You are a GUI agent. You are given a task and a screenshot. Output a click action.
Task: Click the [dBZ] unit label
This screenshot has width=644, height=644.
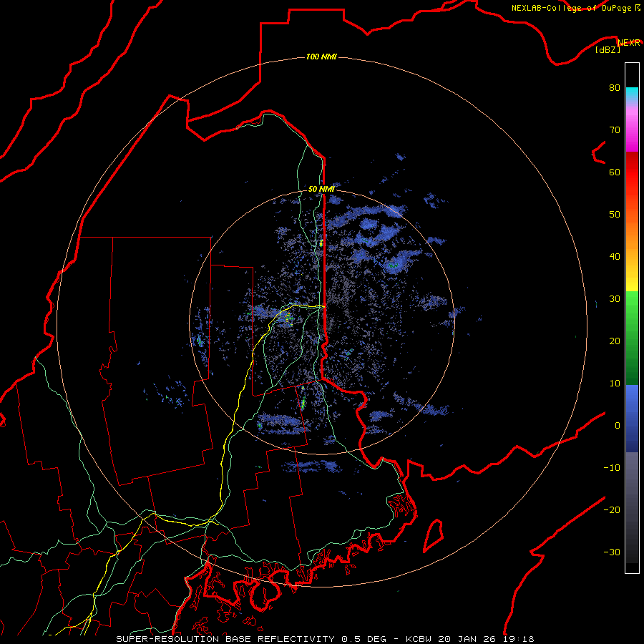click(x=608, y=50)
